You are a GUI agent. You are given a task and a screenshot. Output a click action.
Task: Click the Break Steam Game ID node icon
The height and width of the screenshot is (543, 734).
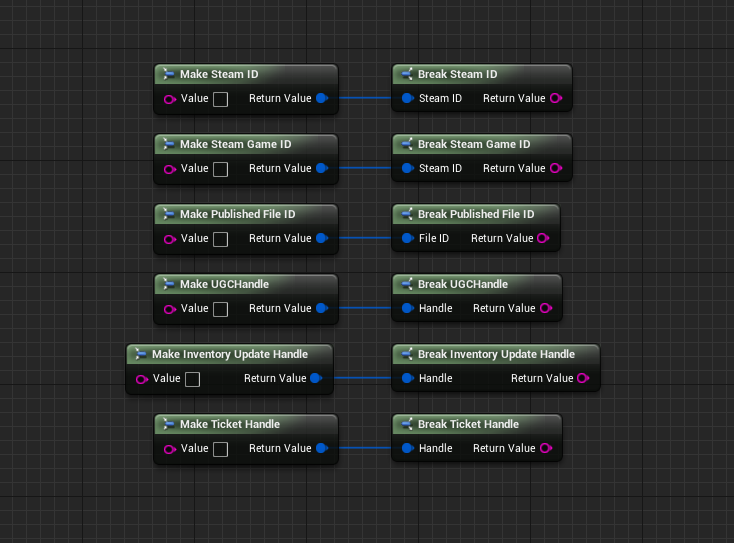(407, 144)
